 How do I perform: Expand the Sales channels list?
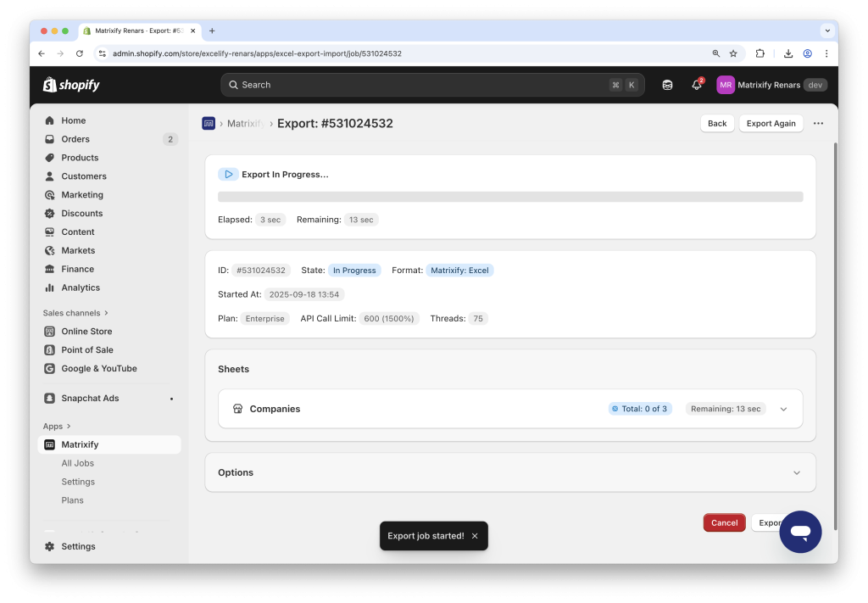tap(73, 312)
